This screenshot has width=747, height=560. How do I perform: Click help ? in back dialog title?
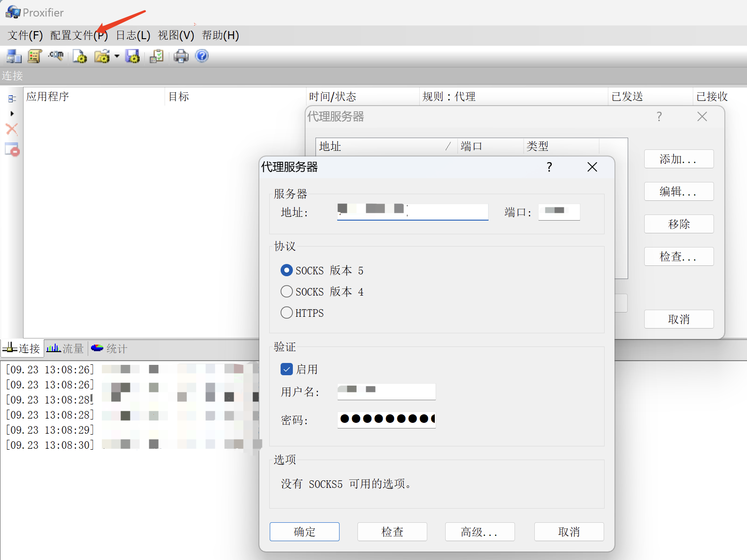click(659, 116)
